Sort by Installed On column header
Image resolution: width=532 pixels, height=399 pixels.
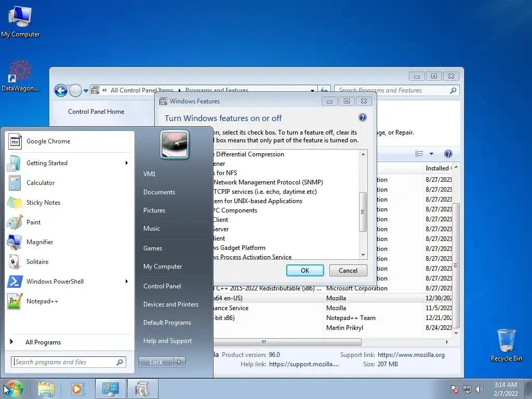438,168
